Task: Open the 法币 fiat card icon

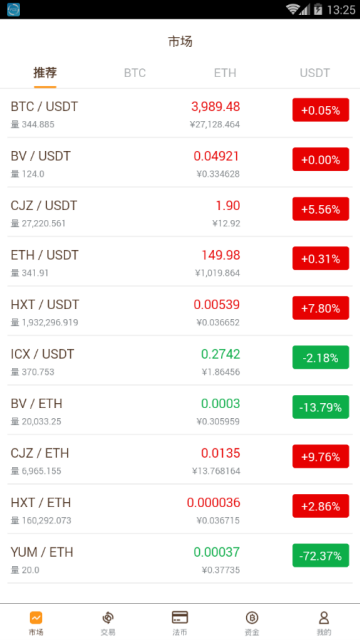Action: tap(180, 617)
